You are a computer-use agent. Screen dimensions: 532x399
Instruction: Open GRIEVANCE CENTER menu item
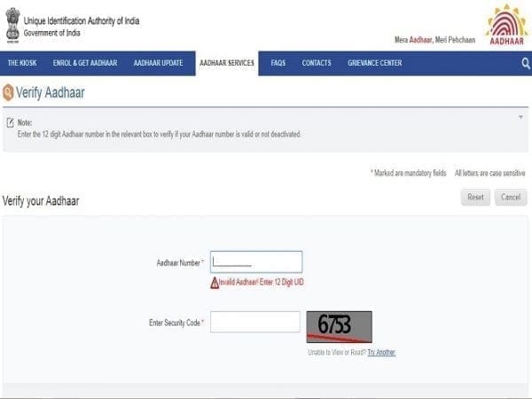[x=374, y=63]
